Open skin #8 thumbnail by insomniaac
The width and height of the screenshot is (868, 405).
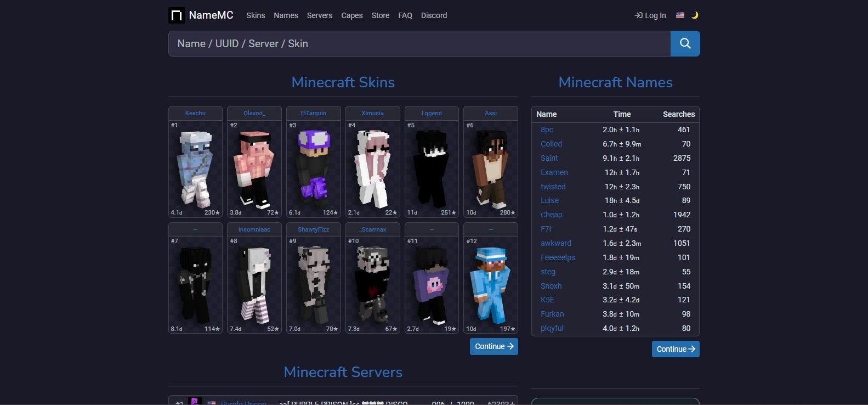pyautogui.click(x=254, y=285)
